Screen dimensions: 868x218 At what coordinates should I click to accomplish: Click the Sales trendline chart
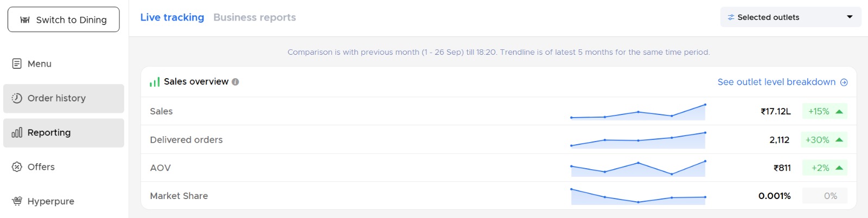638,112
